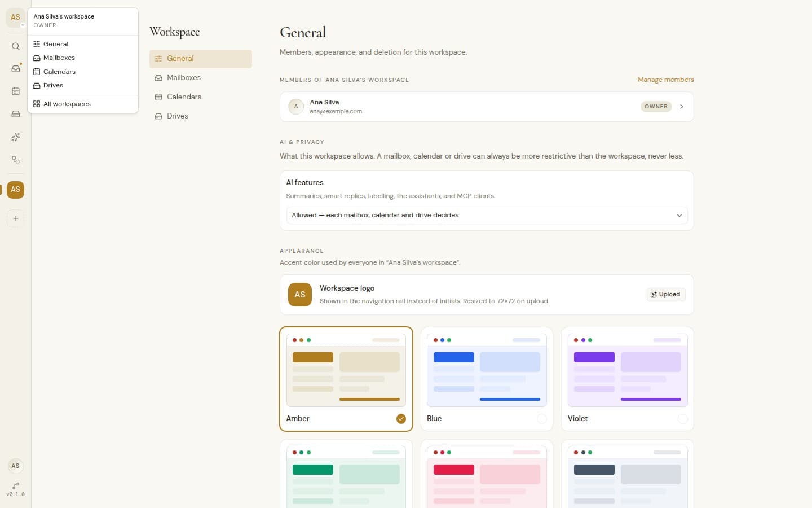Choose Calendars in the workspace popup menu
The image size is (812, 508).
coord(83,72)
